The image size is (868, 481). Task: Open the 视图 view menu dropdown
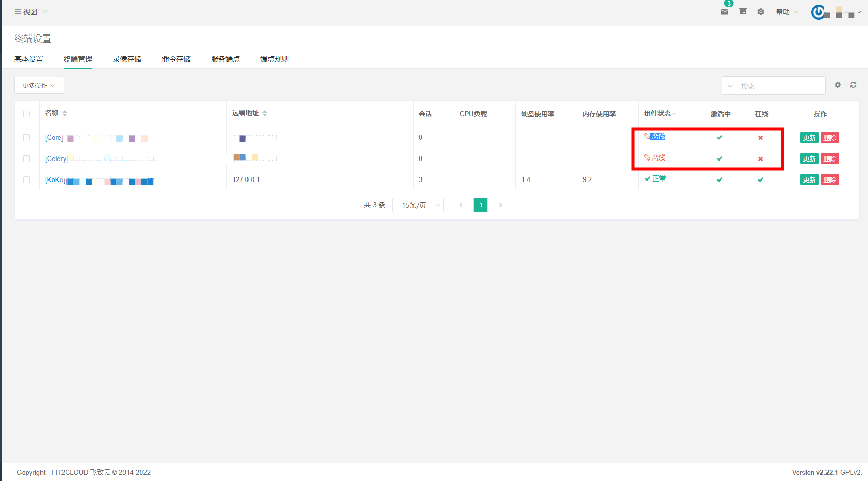pyautogui.click(x=31, y=12)
